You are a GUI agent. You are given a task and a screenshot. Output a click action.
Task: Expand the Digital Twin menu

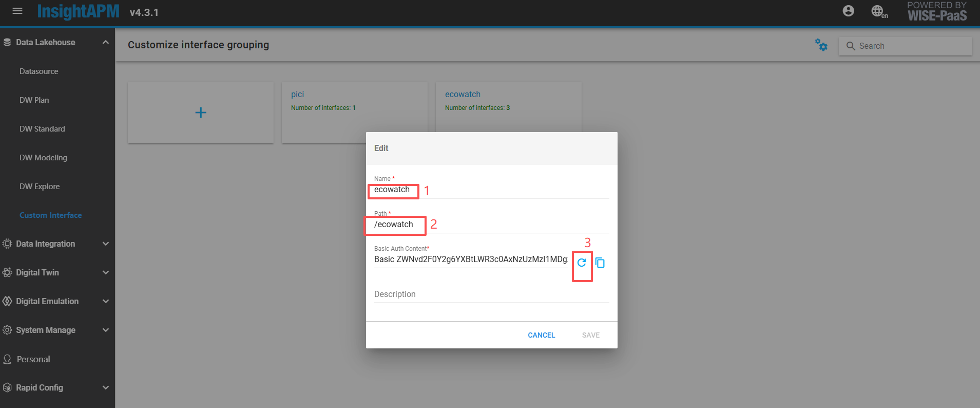tap(106, 272)
